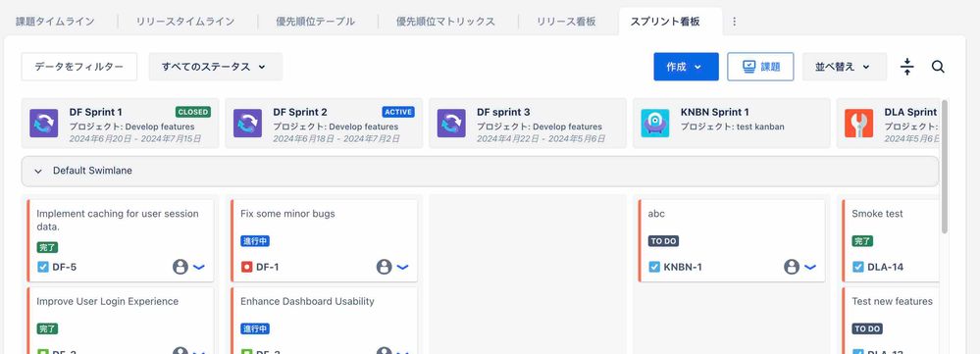The width and height of the screenshot is (980, 354).
Task: Click the 完了 status on the DF-5 card
Action: [x=47, y=247]
